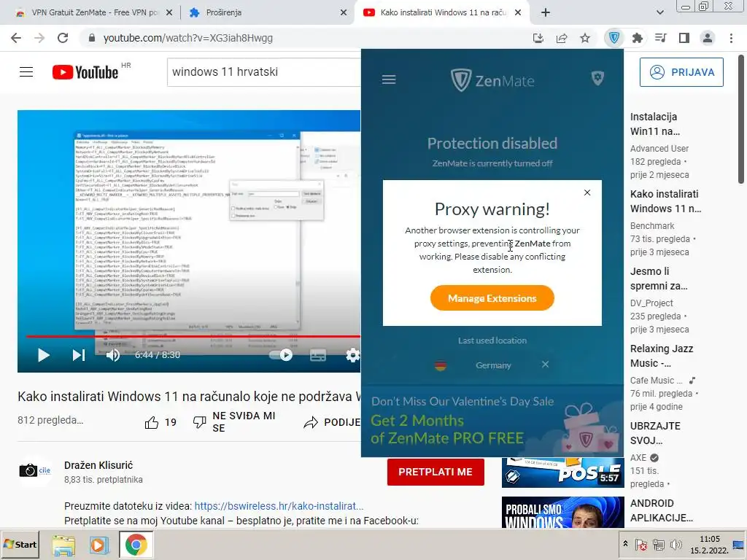The image size is (747, 560).
Task: Open the bswireless.hr description link
Action: (279, 506)
